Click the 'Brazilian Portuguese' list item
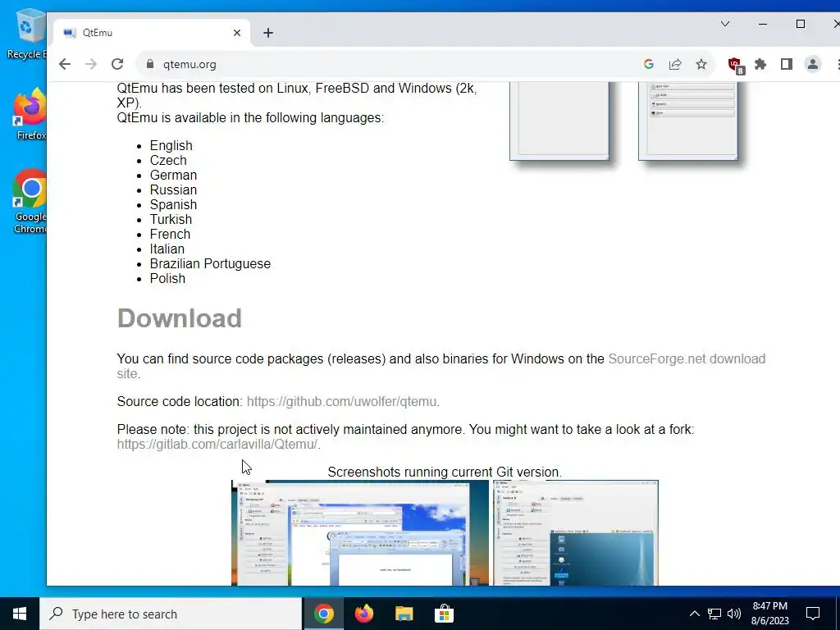The width and height of the screenshot is (840, 630). [210, 263]
